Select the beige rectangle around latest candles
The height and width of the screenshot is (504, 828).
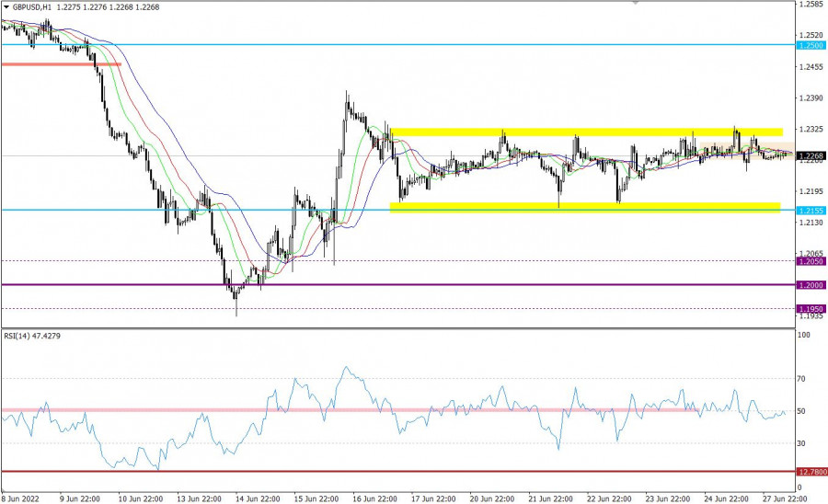(x=747, y=151)
